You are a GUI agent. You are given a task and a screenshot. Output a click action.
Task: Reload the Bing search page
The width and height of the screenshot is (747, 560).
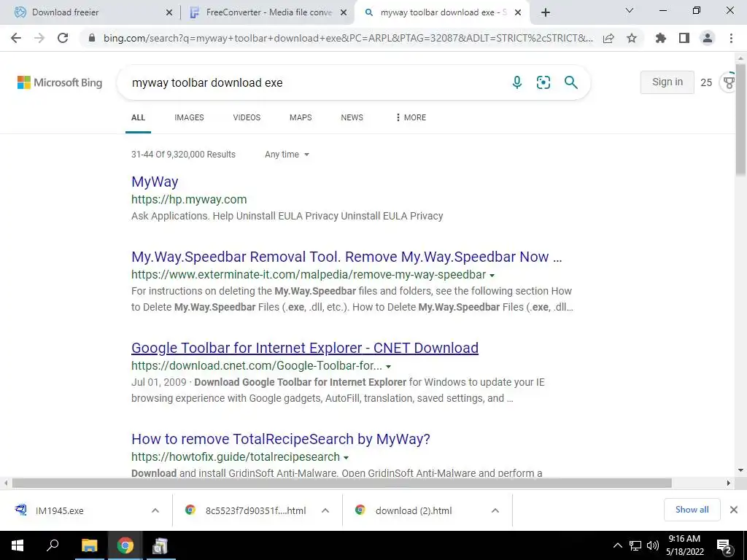click(x=63, y=38)
